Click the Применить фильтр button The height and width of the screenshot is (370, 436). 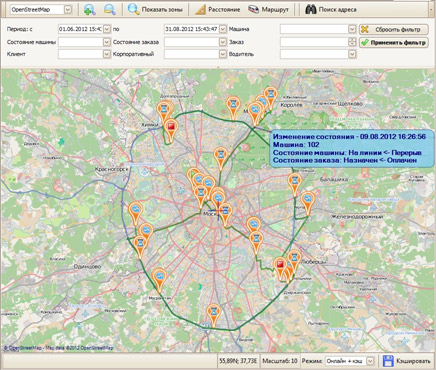pos(394,42)
